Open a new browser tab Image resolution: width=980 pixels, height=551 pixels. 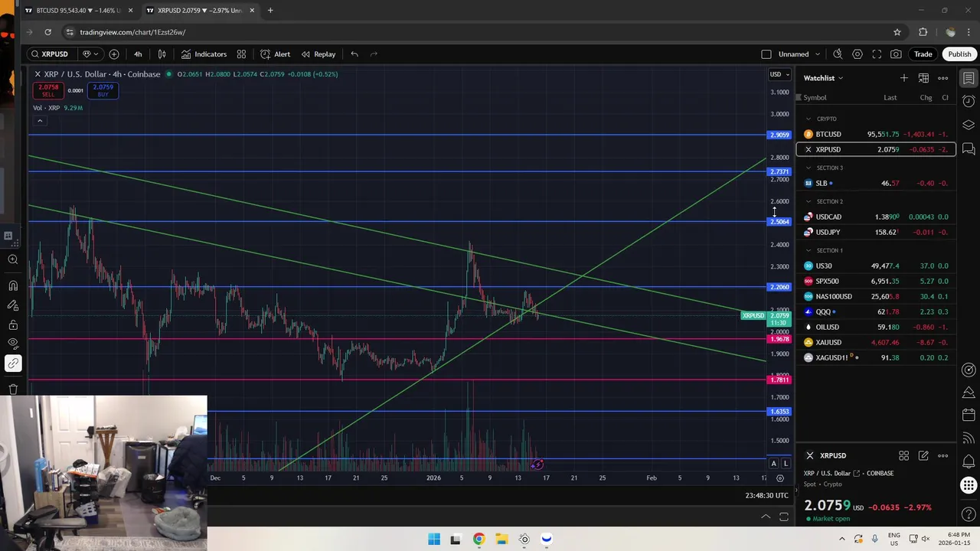pos(270,11)
